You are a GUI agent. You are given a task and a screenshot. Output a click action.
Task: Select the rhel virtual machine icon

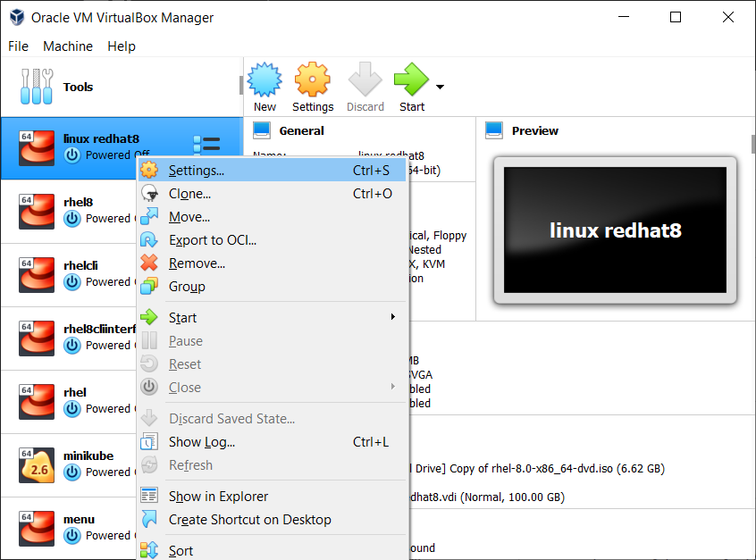37,401
